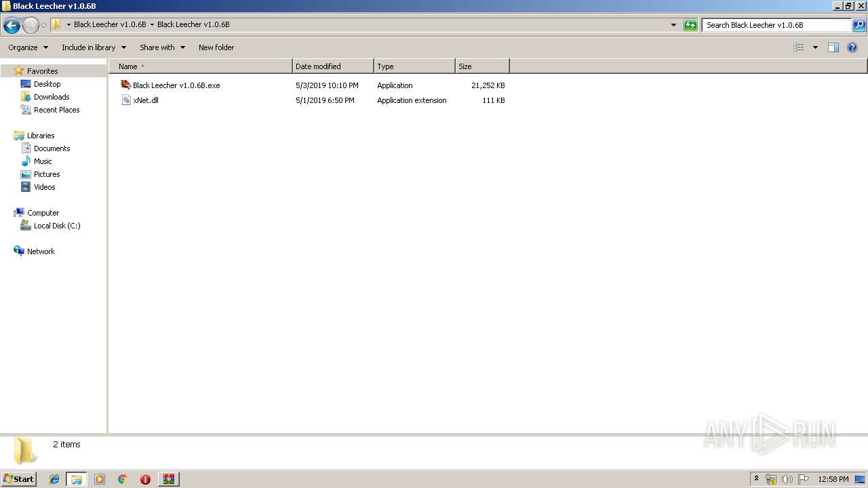The width and height of the screenshot is (868, 488).
Task: Open the Documents library
Action: coord(52,148)
